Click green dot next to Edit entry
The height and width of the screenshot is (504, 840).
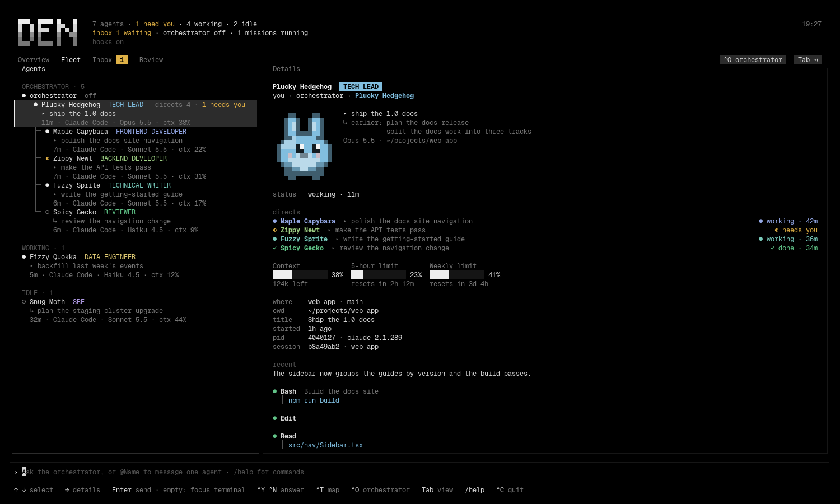click(x=274, y=418)
